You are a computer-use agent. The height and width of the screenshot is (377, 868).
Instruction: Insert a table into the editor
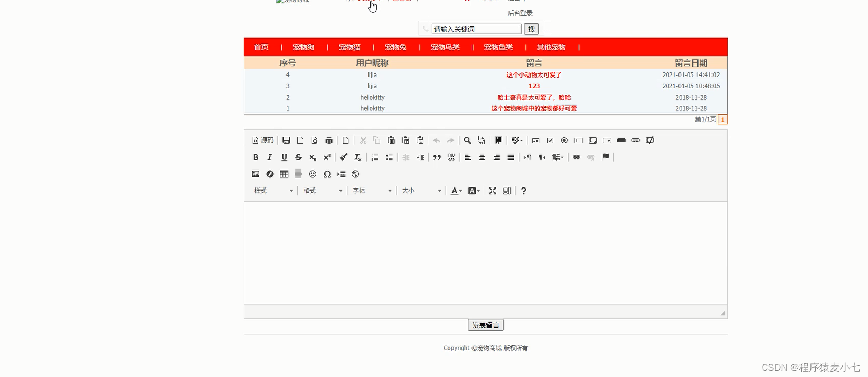(284, 174)
